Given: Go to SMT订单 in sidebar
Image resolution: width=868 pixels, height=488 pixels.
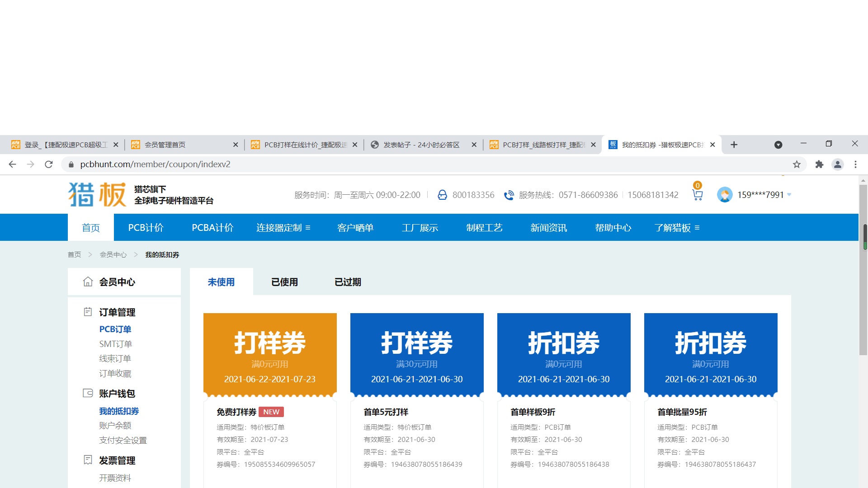Looking at the screenshot, I should tap(116, 344).
